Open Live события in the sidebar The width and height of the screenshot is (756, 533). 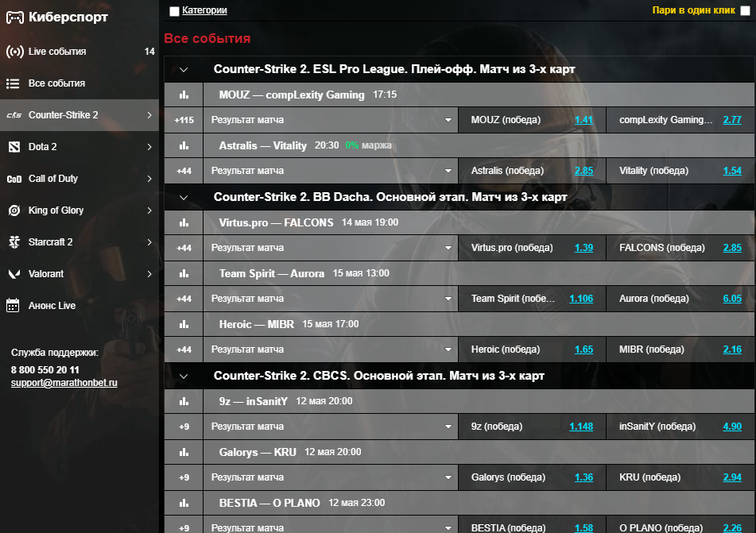(79, 52)
